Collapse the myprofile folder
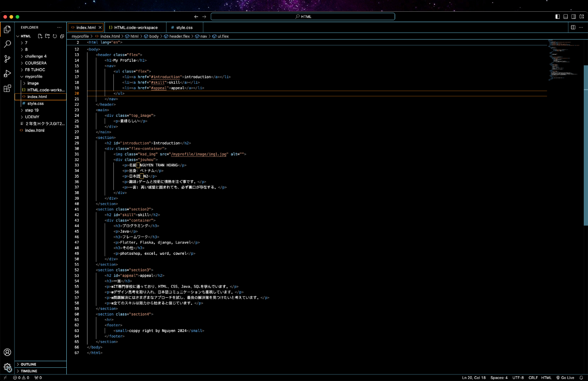Viewport: 588px width, 381px height. coord(33,76)
